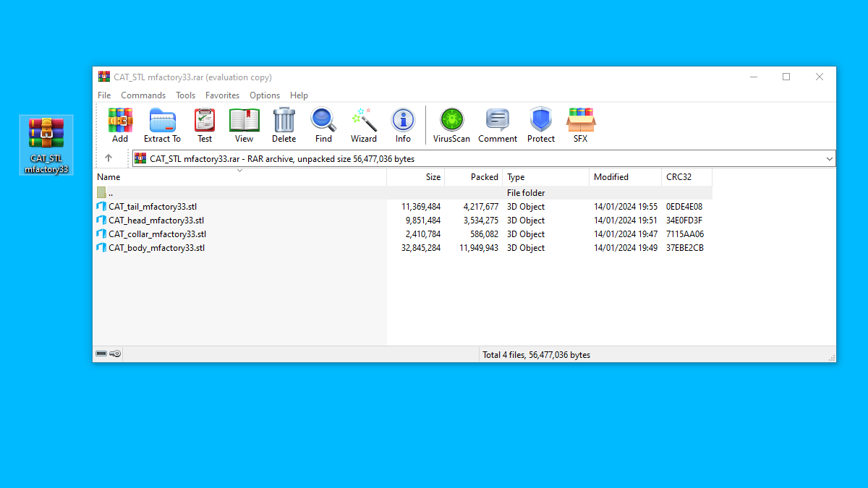The height and width of the screenshot is (488, 868).
Task: Close the WinRAR window
Action: coord(820,77)
